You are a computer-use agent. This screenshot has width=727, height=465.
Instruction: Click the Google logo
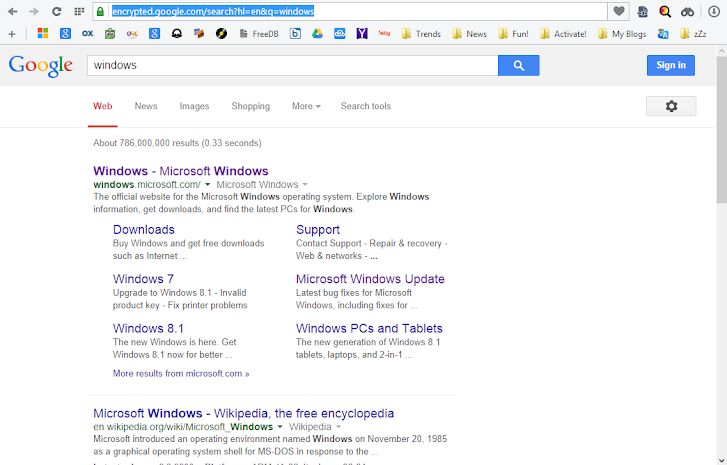click(41, 65)
